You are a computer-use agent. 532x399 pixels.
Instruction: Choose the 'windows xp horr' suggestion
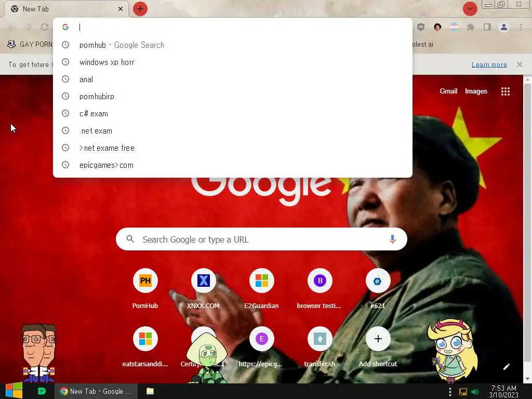click(x=233, y=62)
